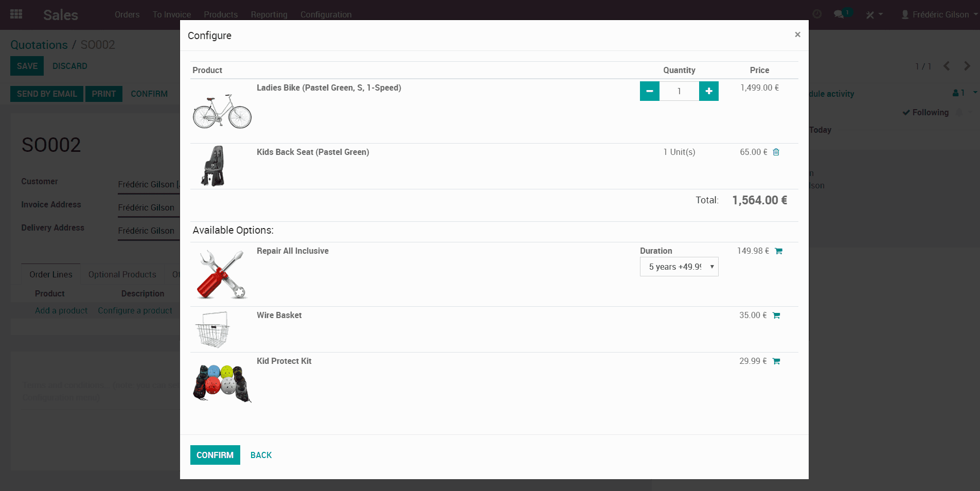
Task: Click the Customer field Frédéric Gilson
Action: pos(149,184)
